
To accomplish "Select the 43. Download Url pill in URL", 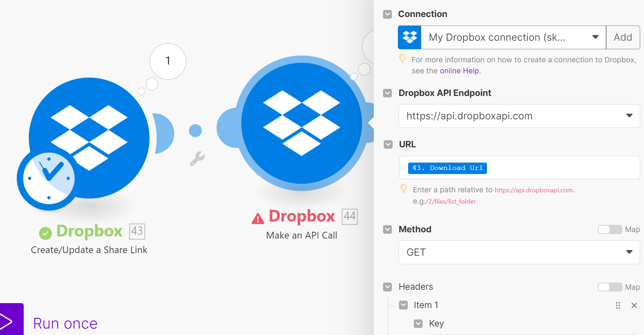I will pyautogui.click(x=447, y=168).
